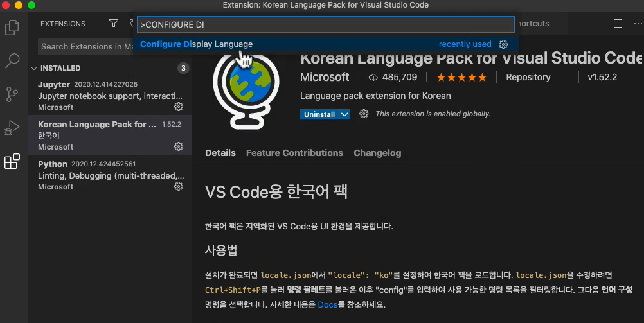Click the '485,709' install count
This screenshot has height=323, width=644.
point(400,77)
